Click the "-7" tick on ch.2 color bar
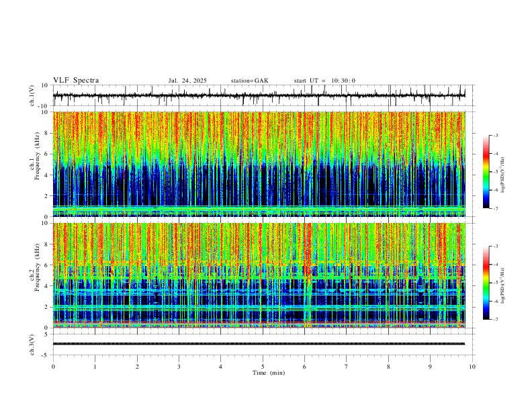 [x=495, y=320]
